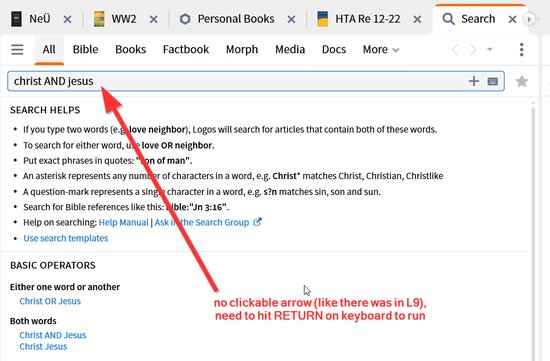Click the tab overflow arrow button
The height and width of the screenshot is (361, 550).
[x=529, y=19]
